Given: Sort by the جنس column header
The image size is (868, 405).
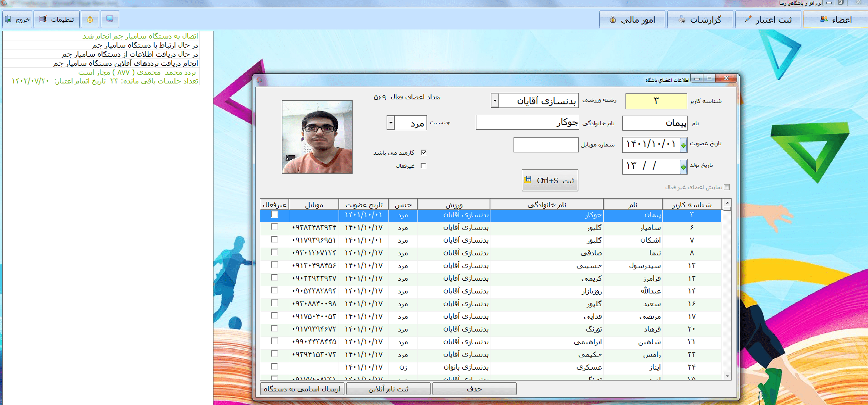Looking at the screenshot, I should coord(403,205).
